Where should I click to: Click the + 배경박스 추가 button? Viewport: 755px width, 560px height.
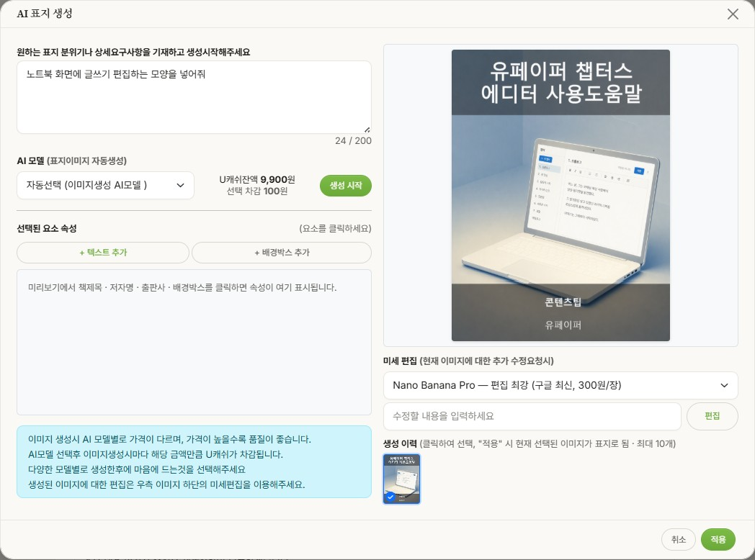pos(282,253)
